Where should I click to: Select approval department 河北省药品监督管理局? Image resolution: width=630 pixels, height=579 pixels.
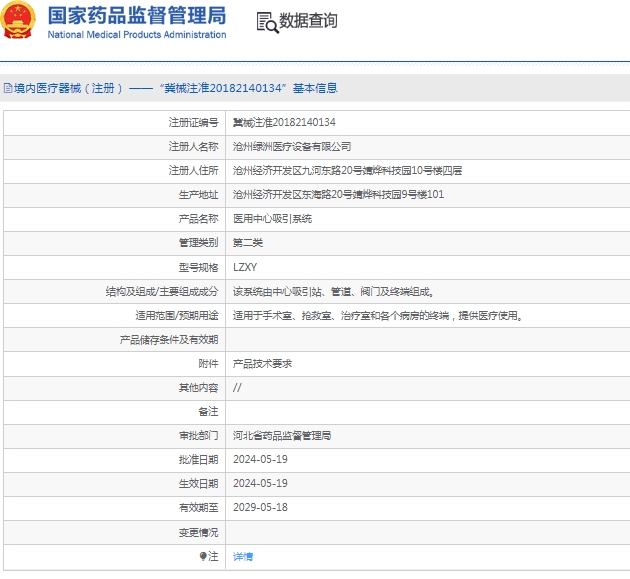tap(282, 436)
